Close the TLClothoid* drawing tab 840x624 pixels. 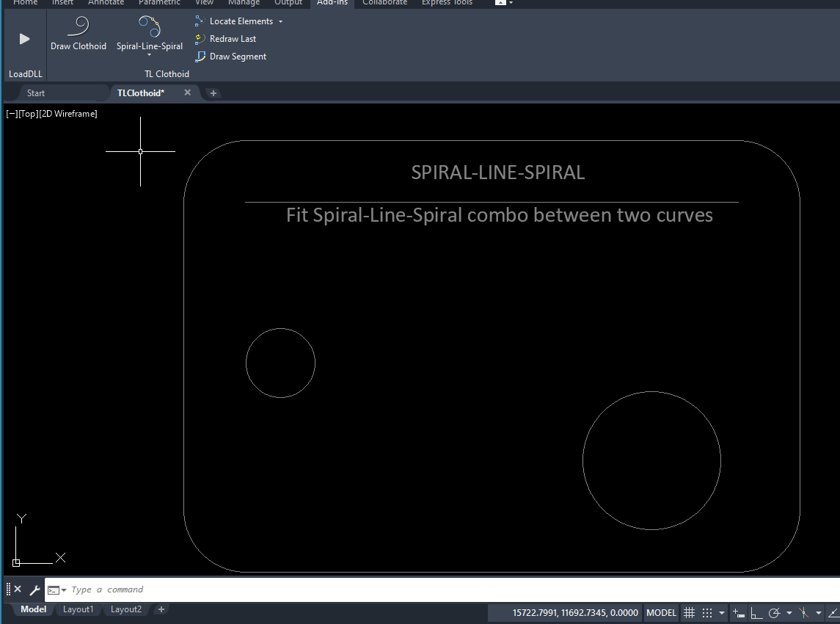[188, 92]
